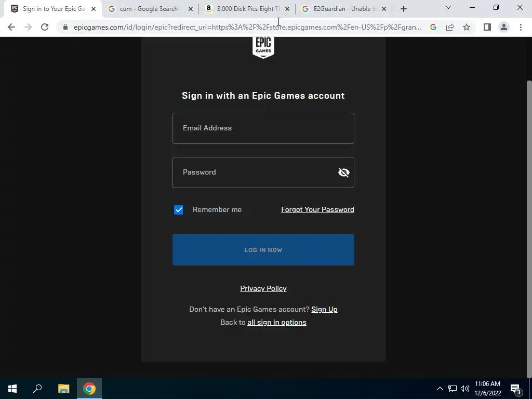532x399 pixels.
Task: Restore down the Chrome window
Action: [x=496, y=7]
